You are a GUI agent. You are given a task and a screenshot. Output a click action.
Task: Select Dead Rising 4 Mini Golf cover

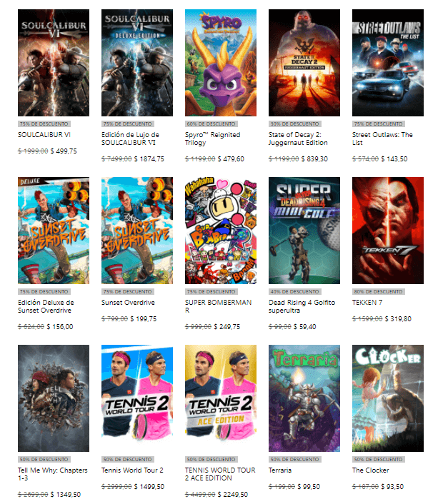click(304, 231)
